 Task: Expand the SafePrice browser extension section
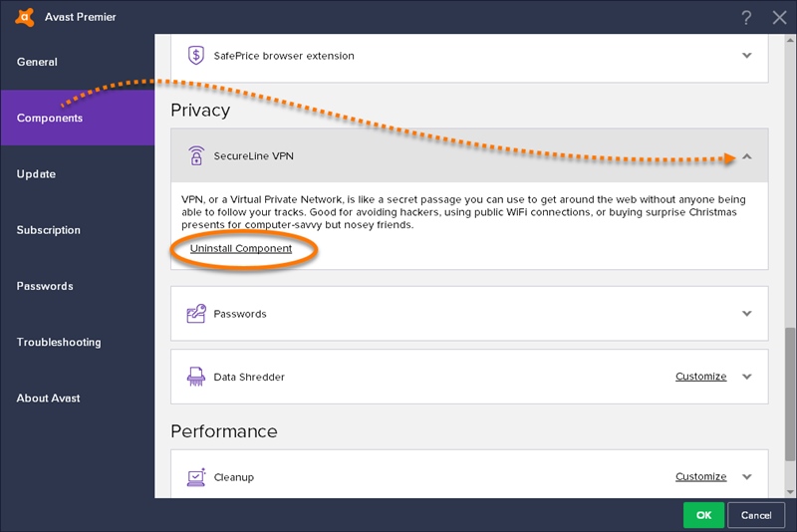(746, 56)
